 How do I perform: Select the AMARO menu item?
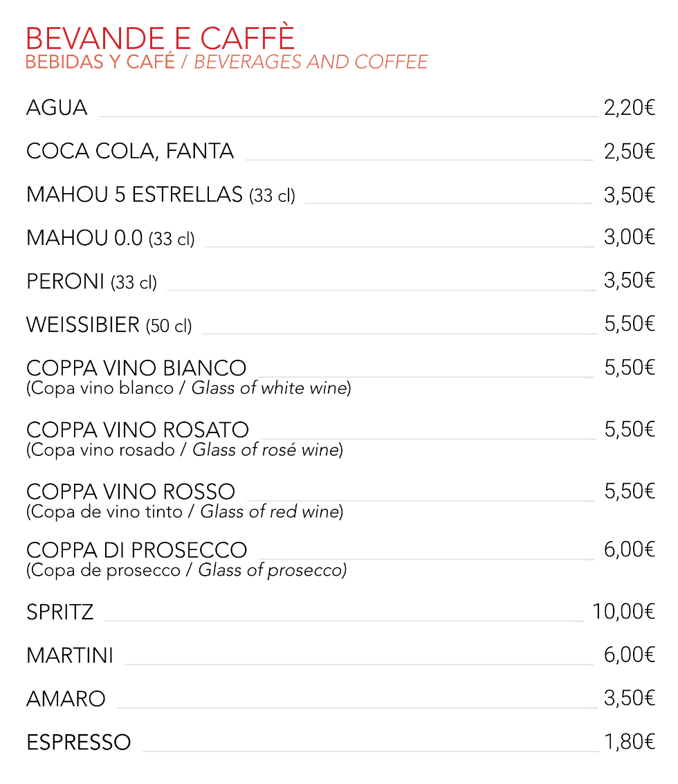coord(66,699)
